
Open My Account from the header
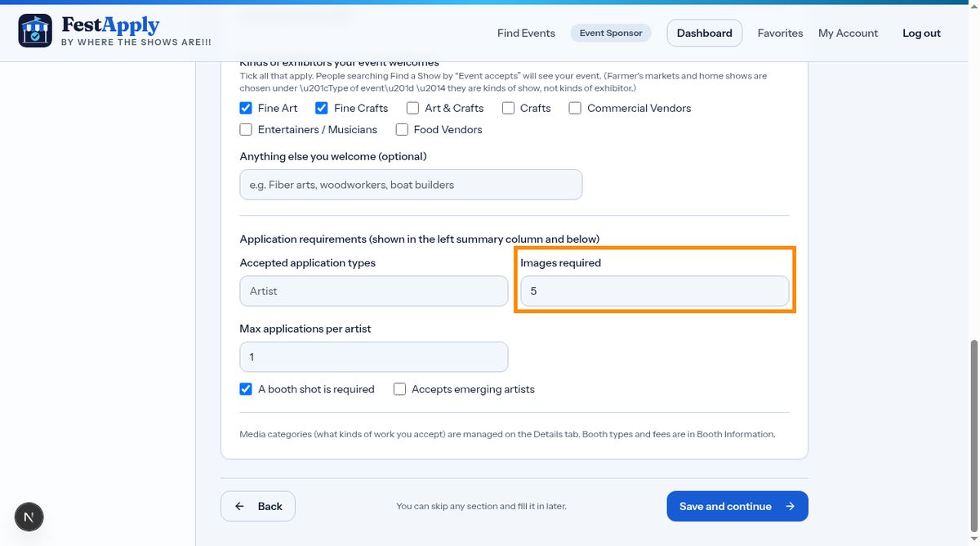point(848,34)
